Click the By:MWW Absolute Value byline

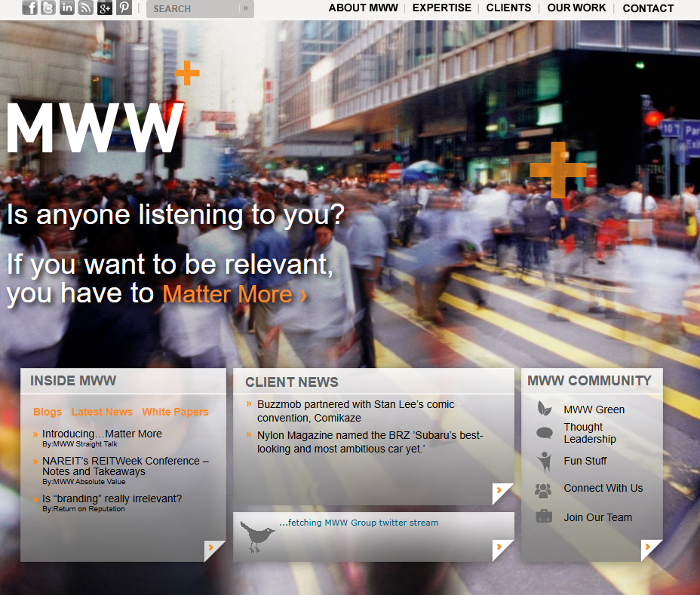tap(84, 482)
